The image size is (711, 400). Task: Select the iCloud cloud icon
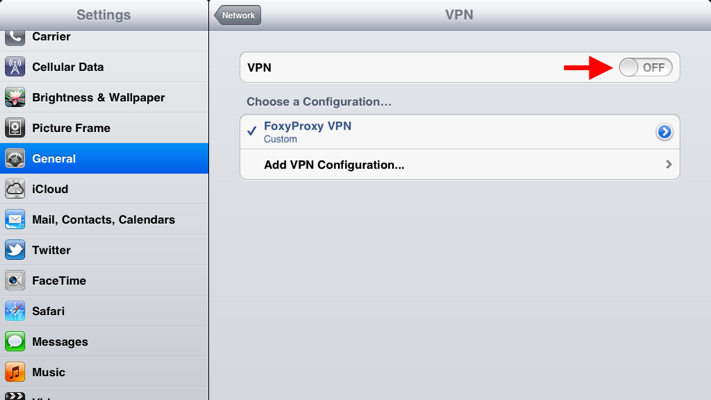coord(15,189)
